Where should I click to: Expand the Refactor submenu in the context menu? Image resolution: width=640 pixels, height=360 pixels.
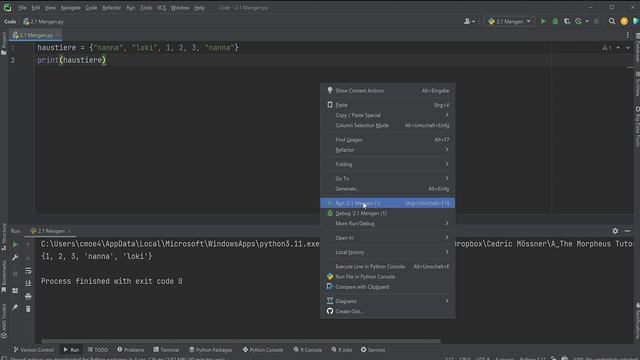coord(387,150)
